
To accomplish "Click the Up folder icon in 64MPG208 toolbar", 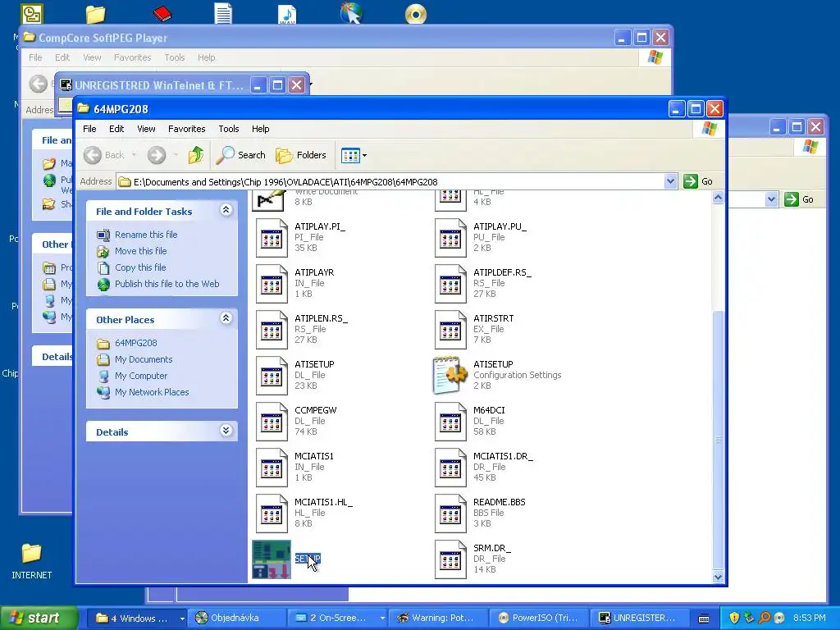I will click(x=196, y=155).
